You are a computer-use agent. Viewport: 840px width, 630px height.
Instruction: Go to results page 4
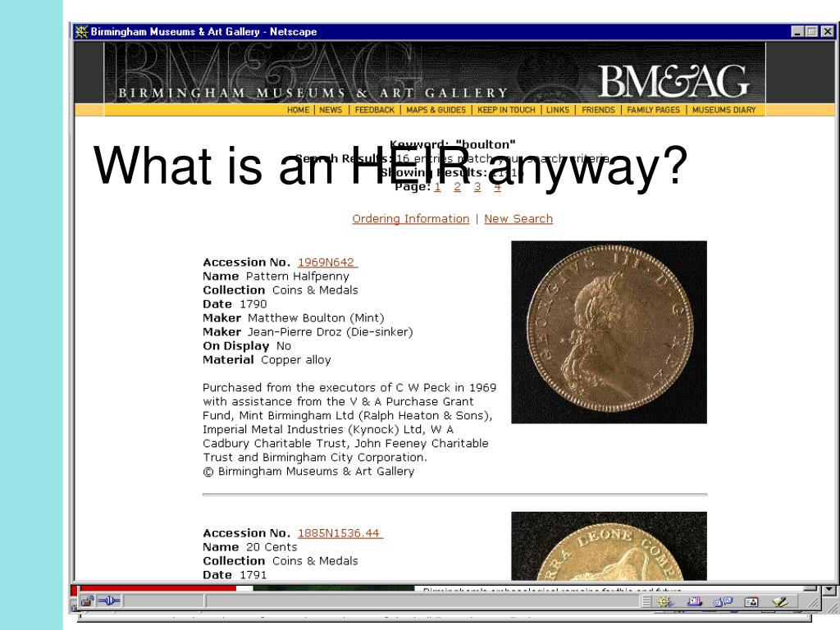click(x=497, y=187)
